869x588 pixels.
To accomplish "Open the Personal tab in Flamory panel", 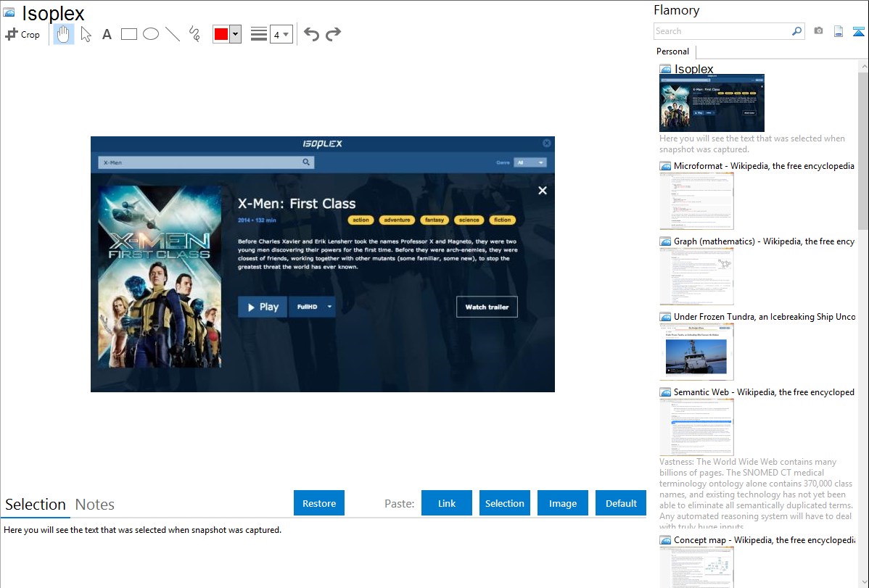I will (672, 51).
